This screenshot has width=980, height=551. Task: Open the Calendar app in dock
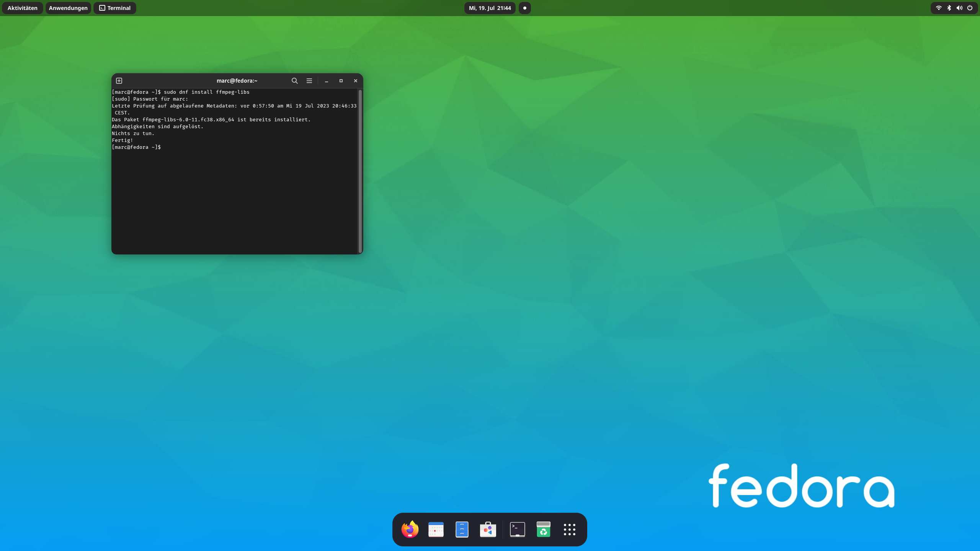pos(436,530)
